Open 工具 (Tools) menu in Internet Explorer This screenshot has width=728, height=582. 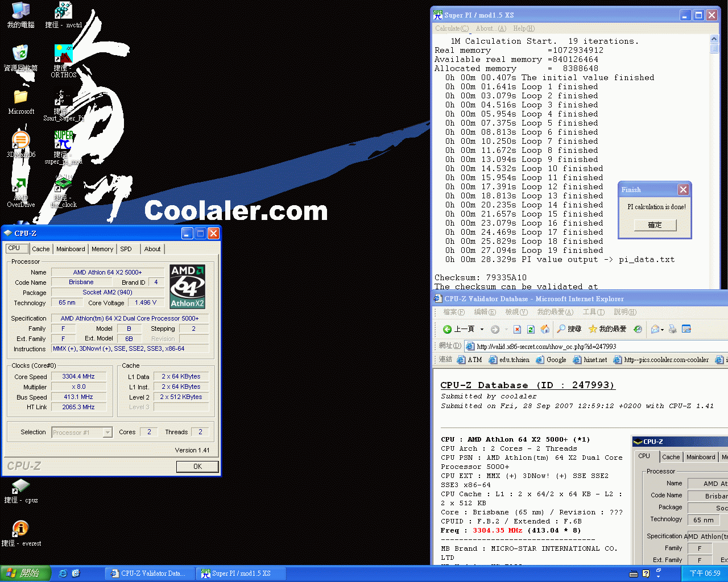coord(593,312)
